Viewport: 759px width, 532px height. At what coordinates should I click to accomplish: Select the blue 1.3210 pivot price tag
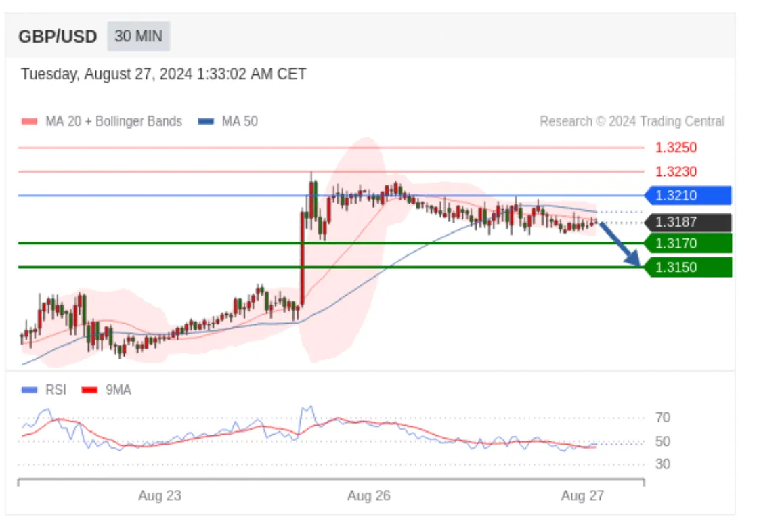point(688,196)
